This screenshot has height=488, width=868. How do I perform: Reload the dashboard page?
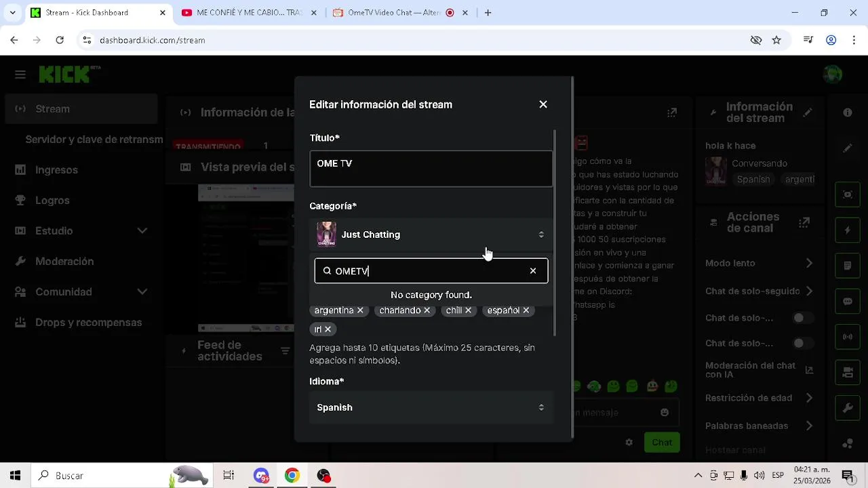60,40
